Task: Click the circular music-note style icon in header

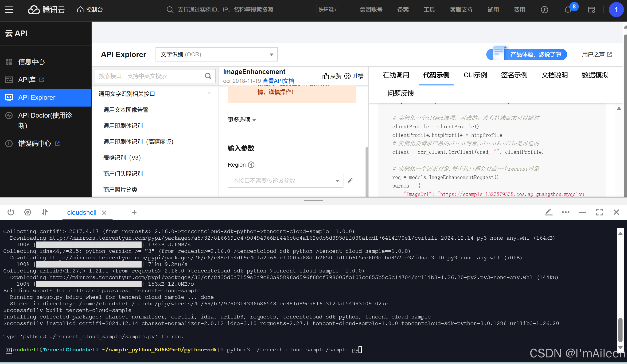Action: point(544,10)
